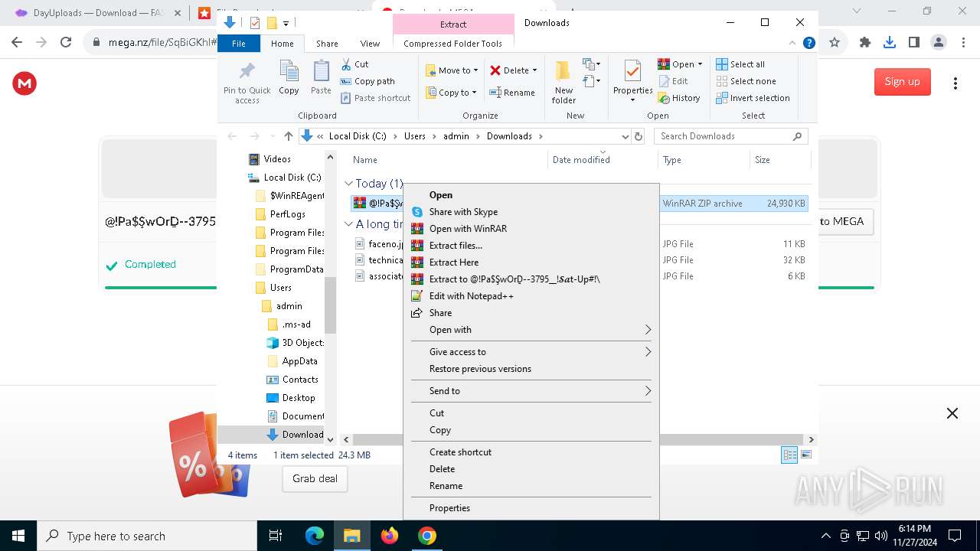The image size is (980, 551).
Task: Bookmark this page with star icon
Action: [835, 43]
